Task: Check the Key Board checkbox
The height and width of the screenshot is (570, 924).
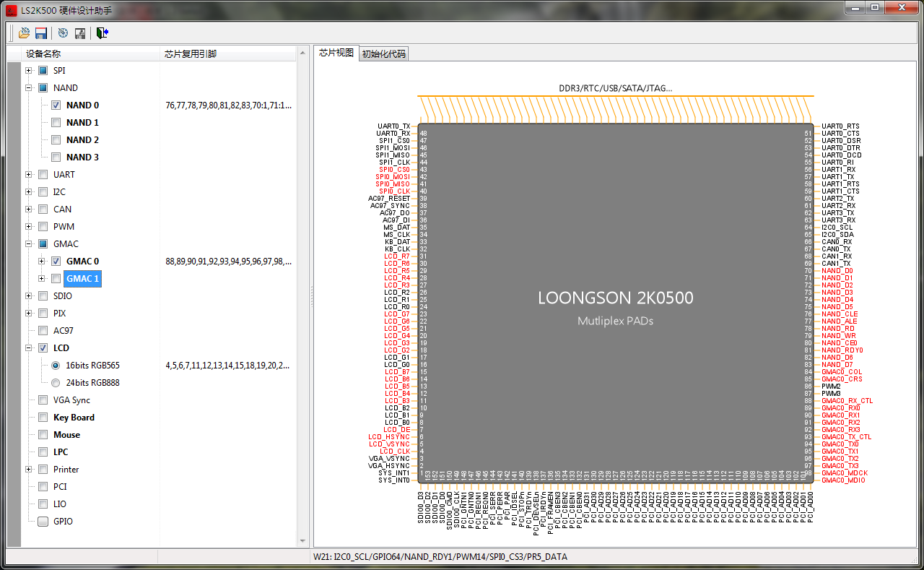Action: tap(43, 418)
